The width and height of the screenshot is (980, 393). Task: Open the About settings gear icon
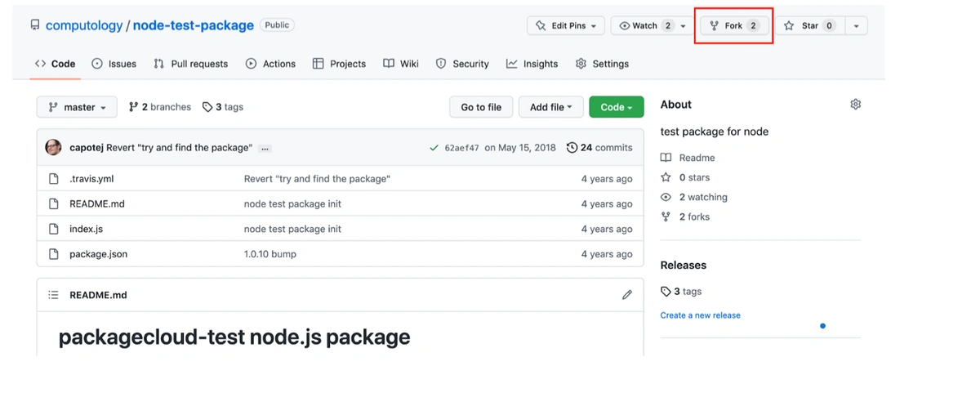(855, 105)
